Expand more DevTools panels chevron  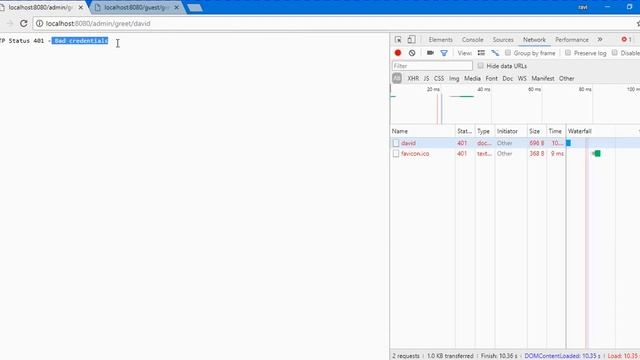600,40
